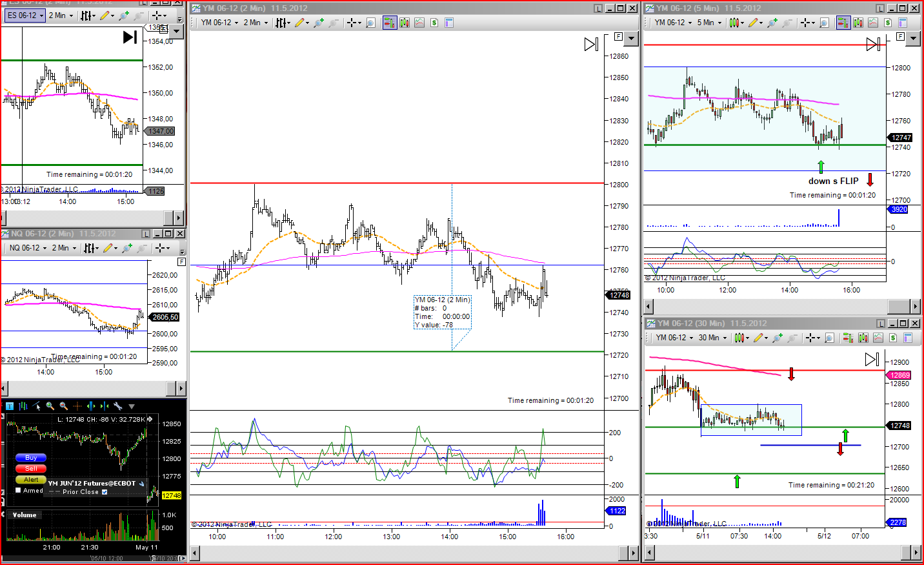The image size is (924, 565).
Task: Open 5 Min interval dropdown
Action: pos(708,23)
